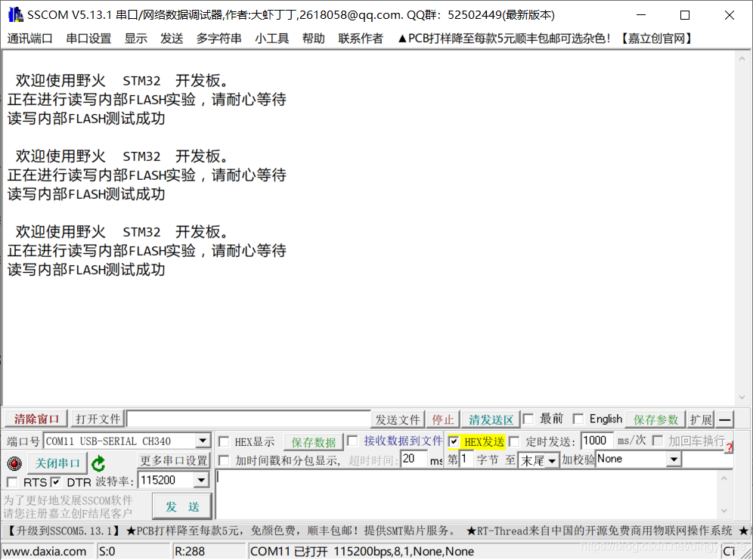Click the file path input field
753x560 pixels.
point(248,419)
